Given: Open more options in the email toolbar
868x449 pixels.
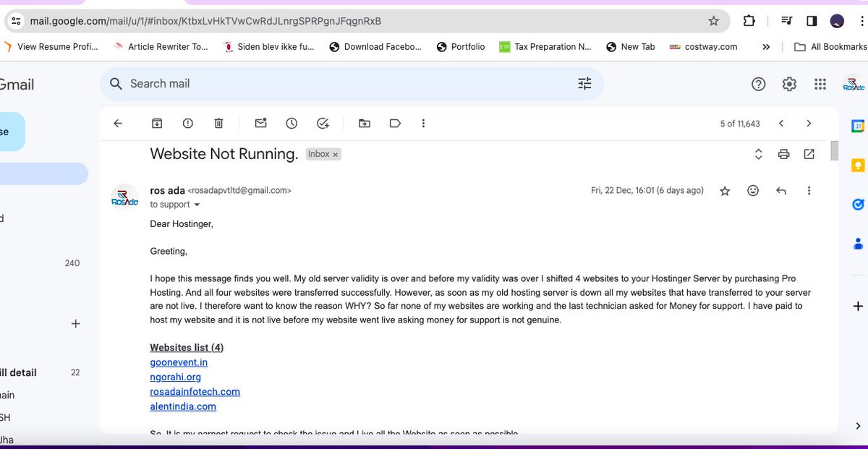Looking at the screenshot, I should (424, 124).
